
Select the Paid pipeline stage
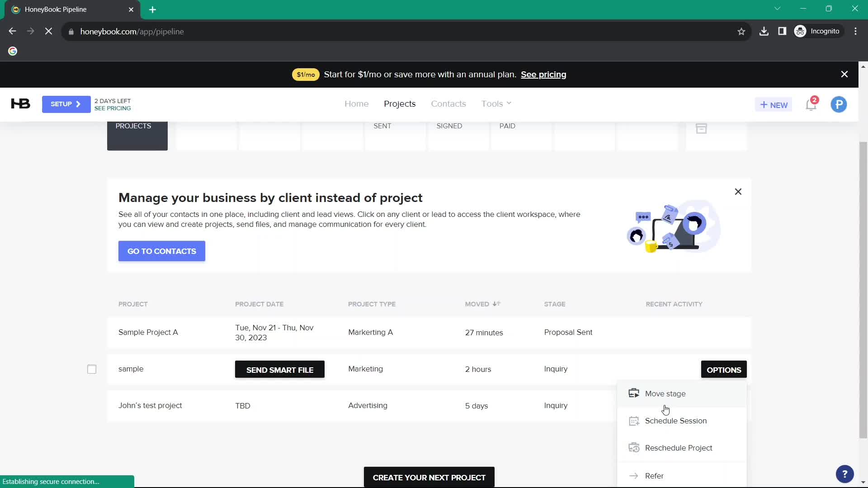521,136
